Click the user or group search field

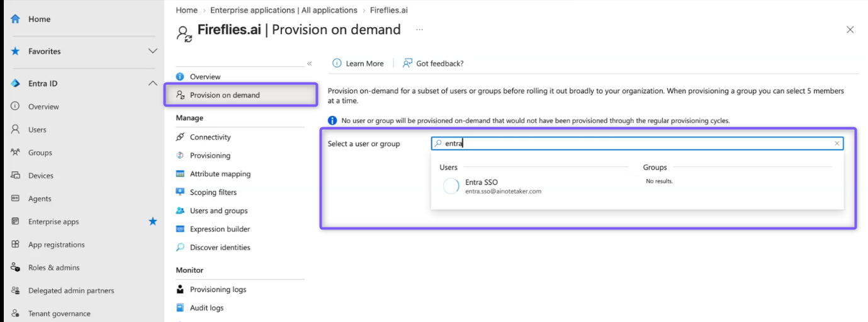(637, 144)
